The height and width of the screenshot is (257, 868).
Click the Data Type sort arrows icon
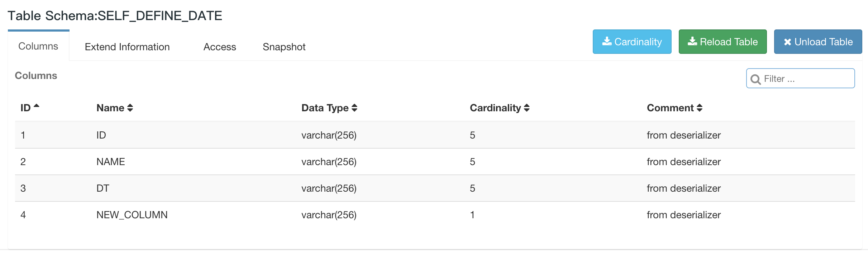tap(354, 108)
